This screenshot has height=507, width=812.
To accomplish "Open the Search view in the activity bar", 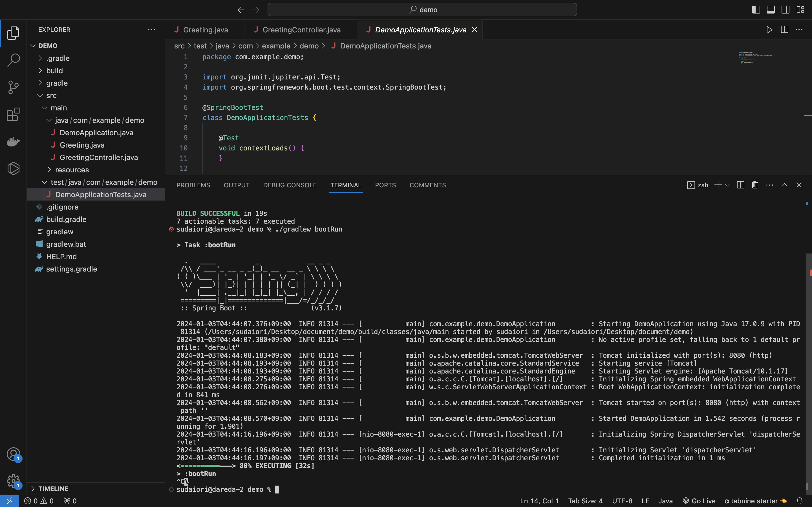I will (13, 60).
